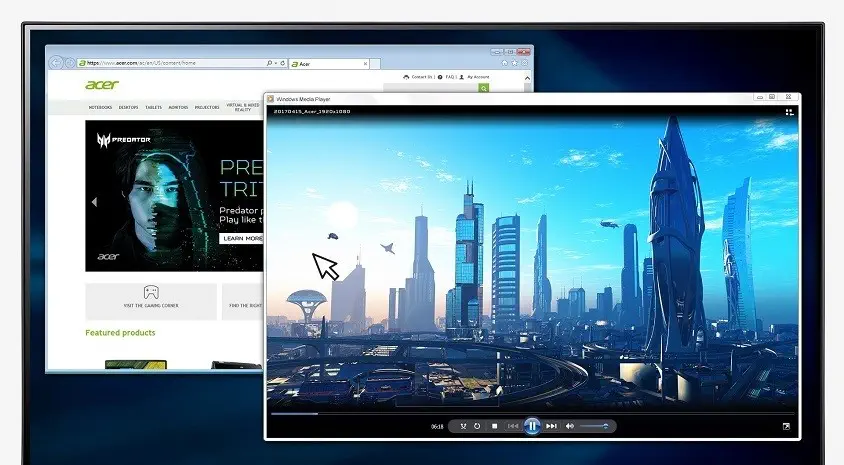Screen dimensions: 844x465
Task: Click the Media Player full screen icon
Action: pos(786,426)
